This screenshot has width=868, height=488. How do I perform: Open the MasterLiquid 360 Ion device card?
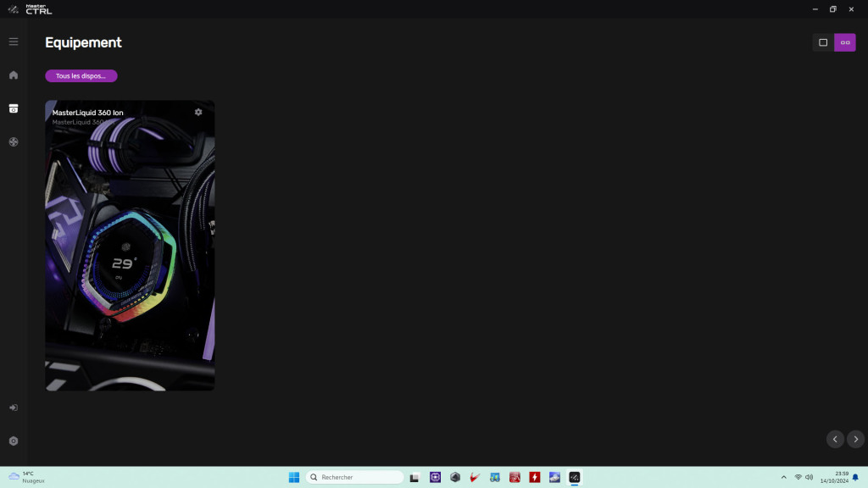(130, 246)
